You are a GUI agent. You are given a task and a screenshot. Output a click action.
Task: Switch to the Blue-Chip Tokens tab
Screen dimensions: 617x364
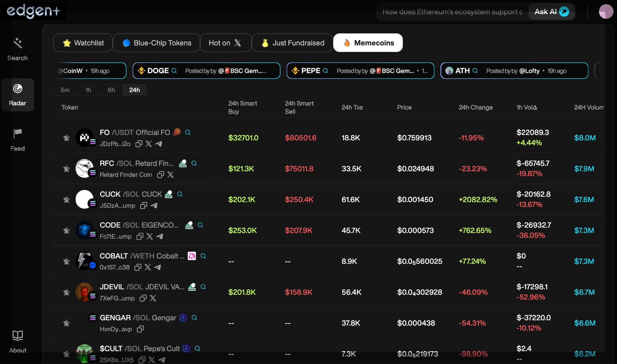point(156,43)
